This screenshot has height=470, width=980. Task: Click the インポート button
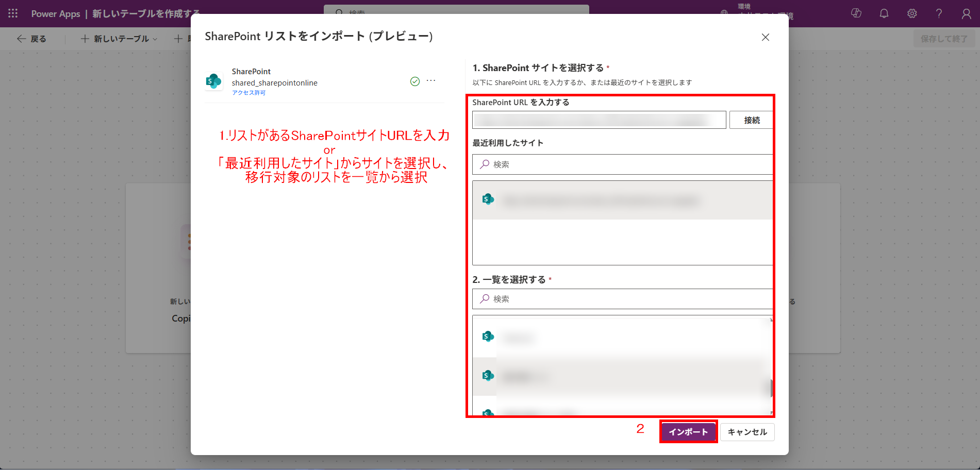point(688,432)
